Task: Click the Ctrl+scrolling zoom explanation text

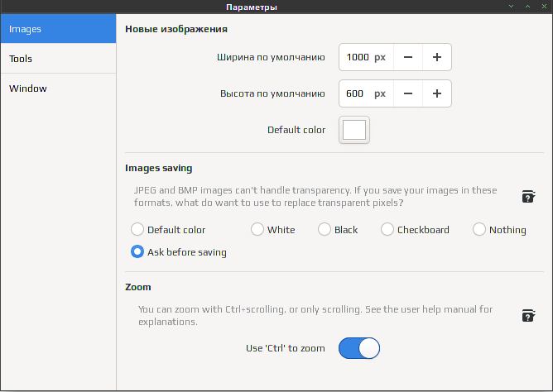Action: pos(315,316)
